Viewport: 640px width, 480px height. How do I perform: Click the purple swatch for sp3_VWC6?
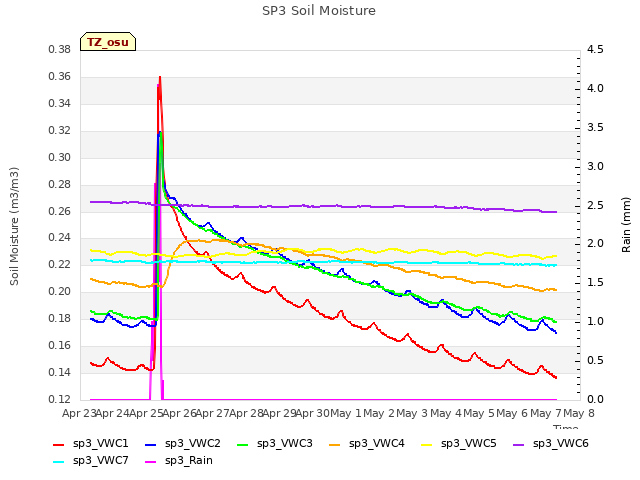(x=519, y=445)
